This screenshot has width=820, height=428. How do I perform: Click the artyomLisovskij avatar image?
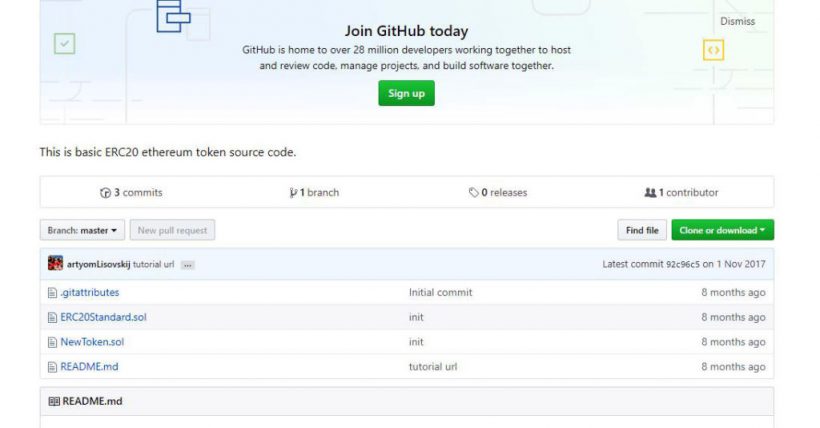coord(56,264)
